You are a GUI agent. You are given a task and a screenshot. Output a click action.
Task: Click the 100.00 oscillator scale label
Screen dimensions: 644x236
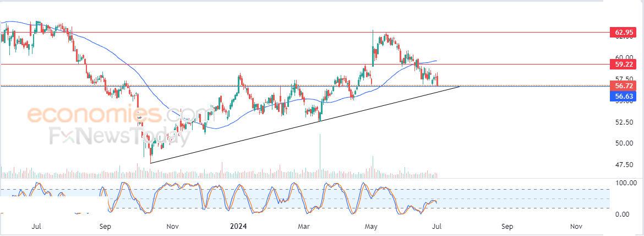coord(625,183)
